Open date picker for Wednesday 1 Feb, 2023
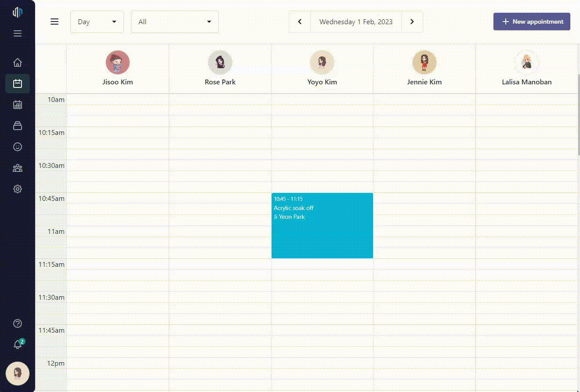The image size is (580, 392). coord(356,22)
